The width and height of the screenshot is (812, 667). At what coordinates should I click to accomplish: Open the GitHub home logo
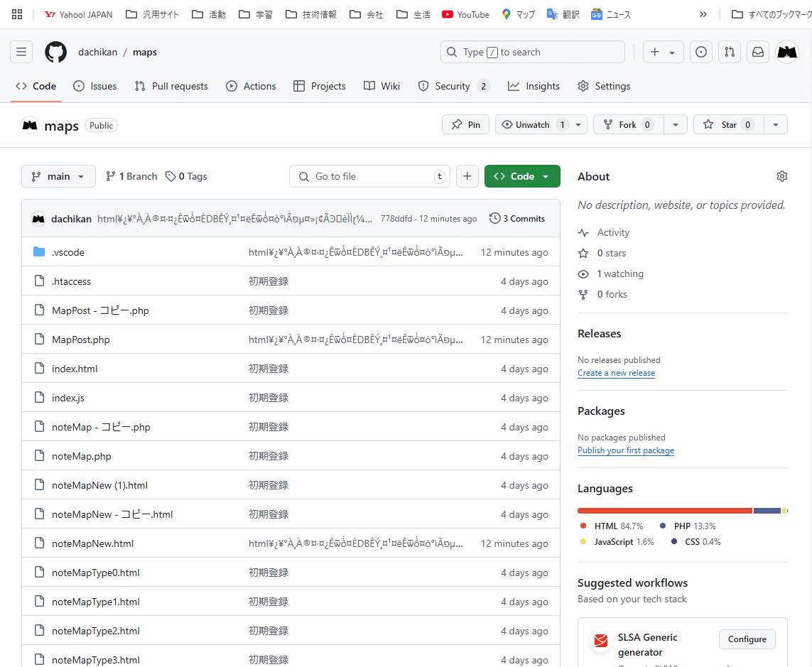pyautogui.click(x=55, y=51)
